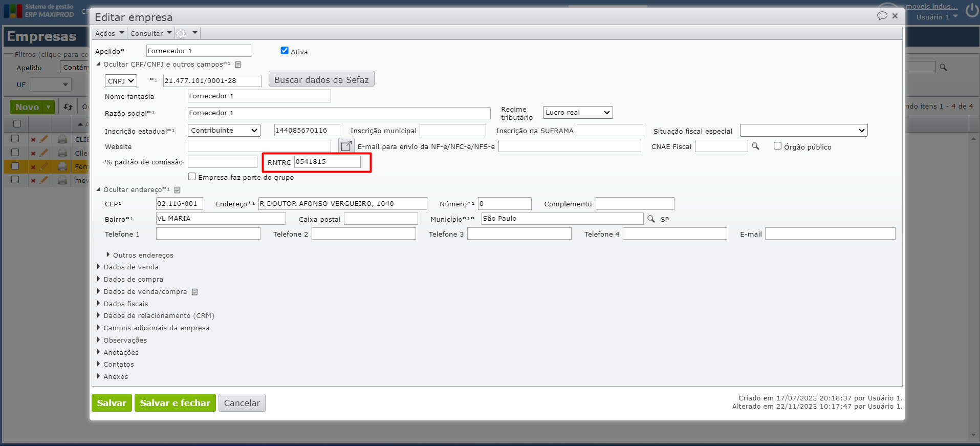The width and height of the screenshot is (980, 446).
Task: Enable Empresa faz parte do grupo
Action: 192,177
